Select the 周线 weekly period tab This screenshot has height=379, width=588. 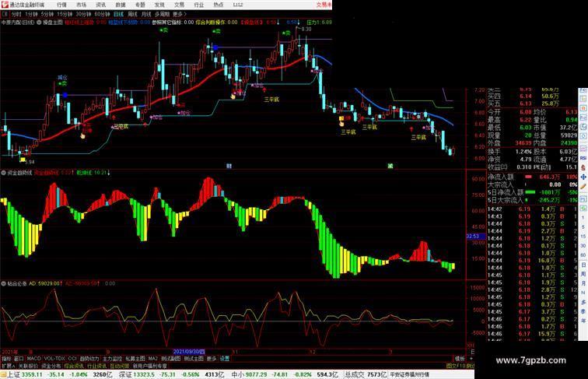[133, 14]
